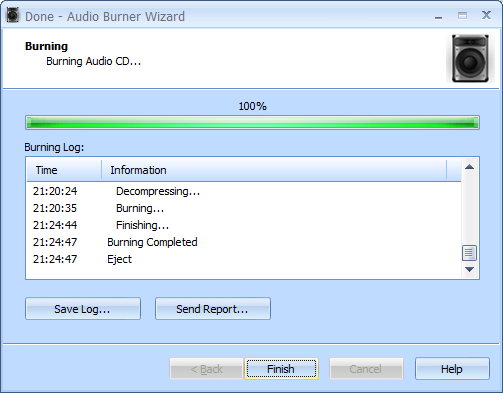The height and width of the screenshot is (393, 503).
Task: Click the 21:24:44 timestamp
Action: pos(55,225)
